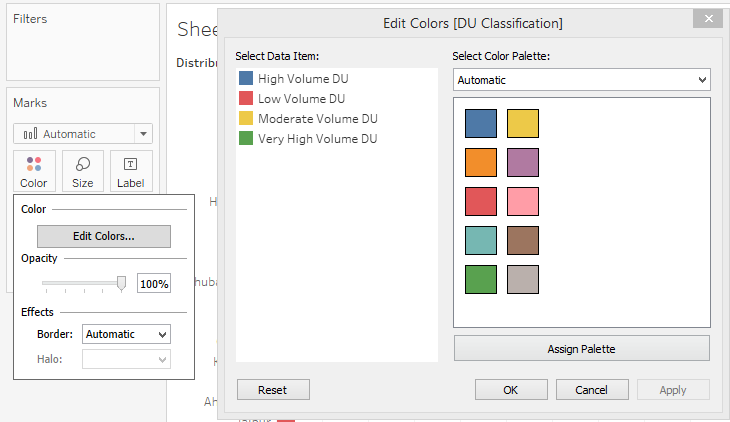The image size is (730, 422).
Task: Confirm with the OK button
Action: click(511, 390)
